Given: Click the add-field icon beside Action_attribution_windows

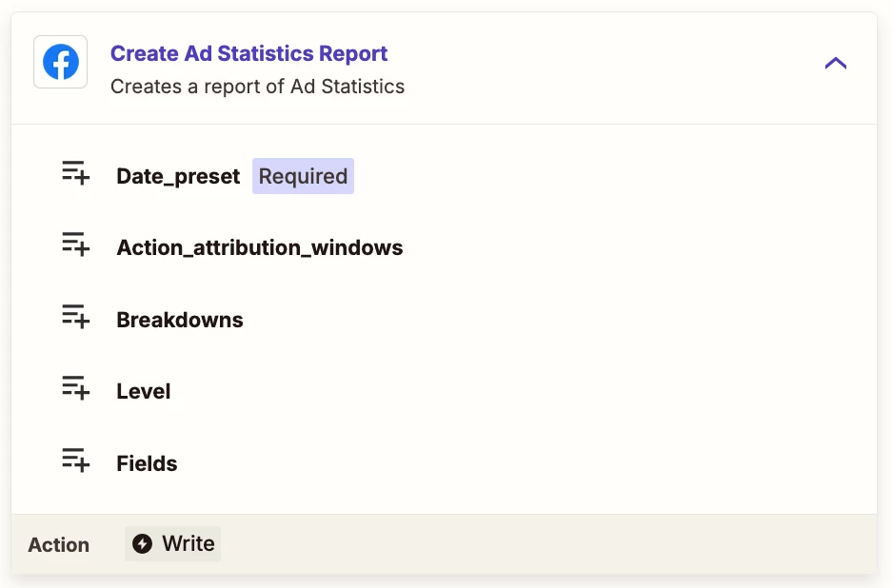Looking at the screenshot, I should tap(76, 245).
